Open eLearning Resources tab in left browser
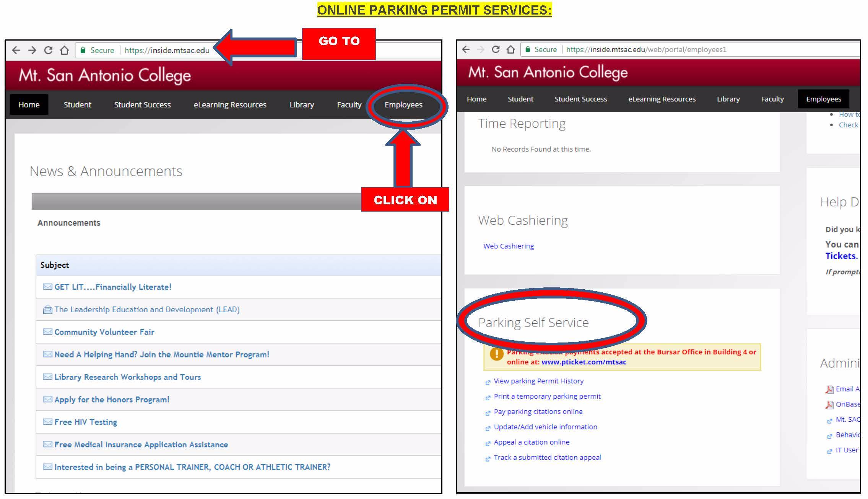868x499 pixels. point(230,104)
